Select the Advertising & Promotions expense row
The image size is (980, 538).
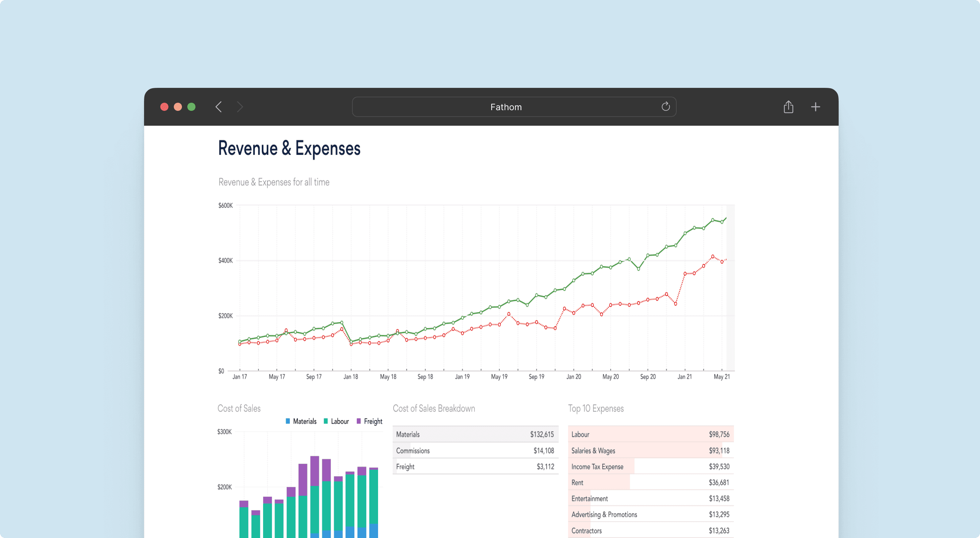coord(651,514)
